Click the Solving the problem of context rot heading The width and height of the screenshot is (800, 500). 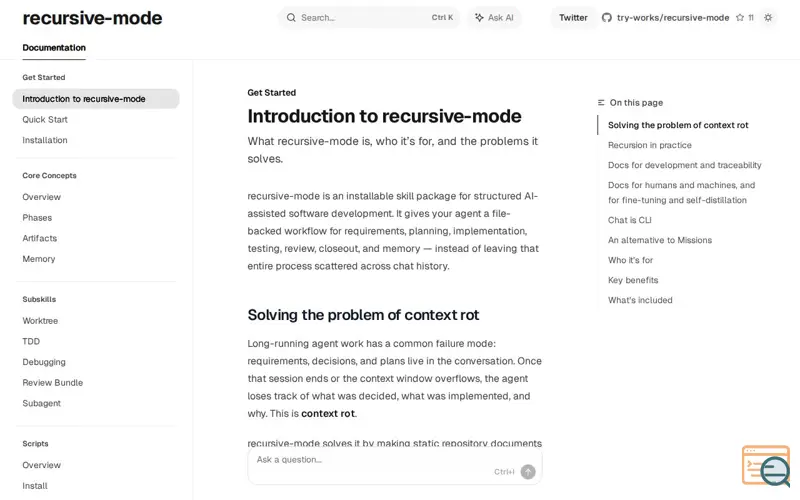click(x=363, y=315)
